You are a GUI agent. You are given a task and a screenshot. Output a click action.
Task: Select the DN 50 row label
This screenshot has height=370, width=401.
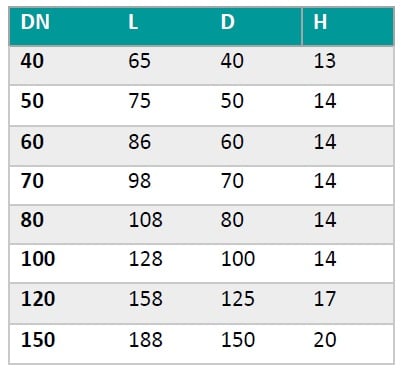32,101
